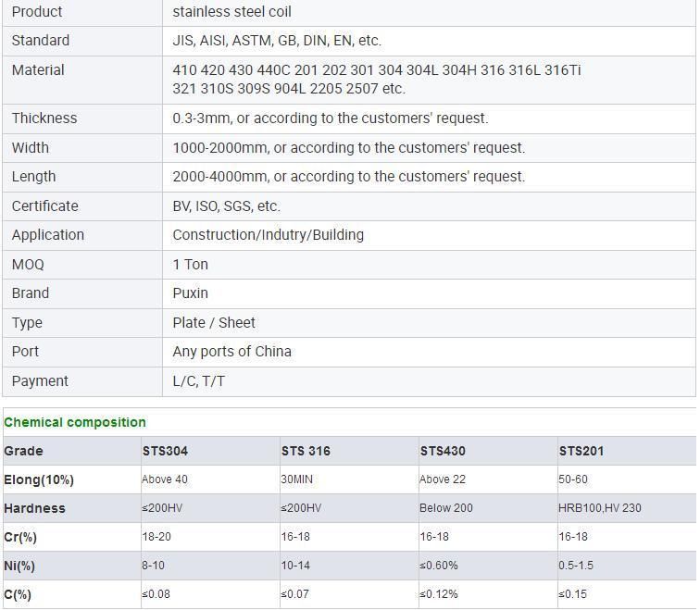
Task: Select 'JIS, AISI, ASTM, GB, DIN, EN, etc.' text
Action: (277, 41)
